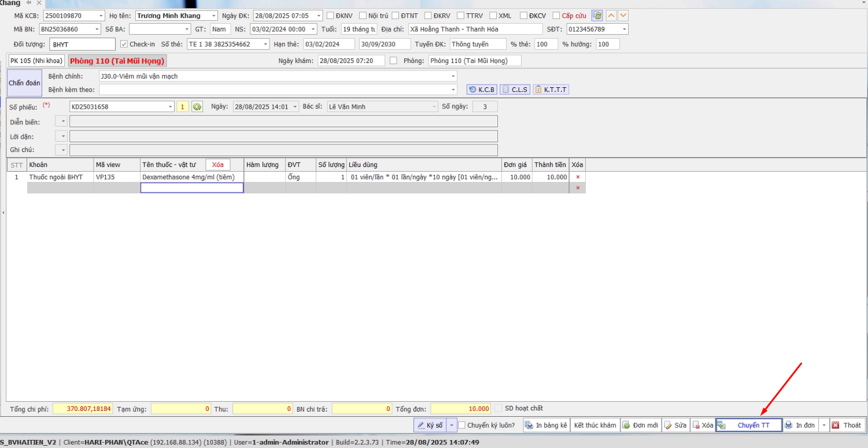
Task: Open the Số phiếu dropdown list
Action: pos(170,106)
